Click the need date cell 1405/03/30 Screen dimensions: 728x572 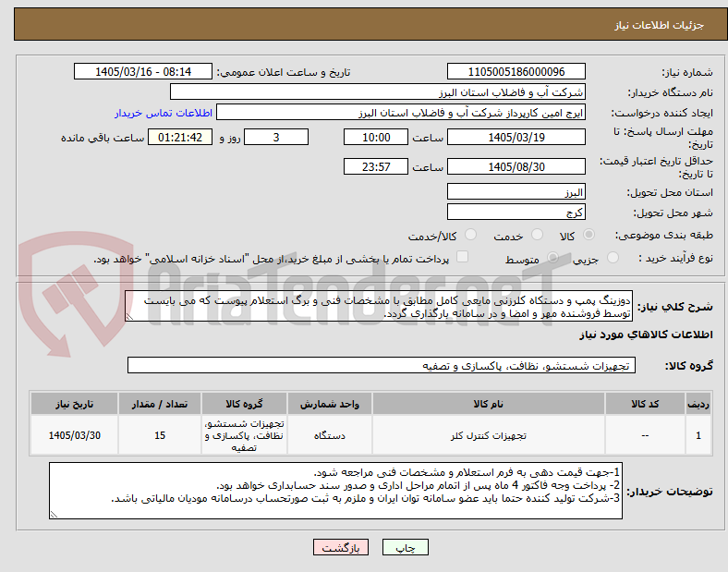click(x=74, y=435)
